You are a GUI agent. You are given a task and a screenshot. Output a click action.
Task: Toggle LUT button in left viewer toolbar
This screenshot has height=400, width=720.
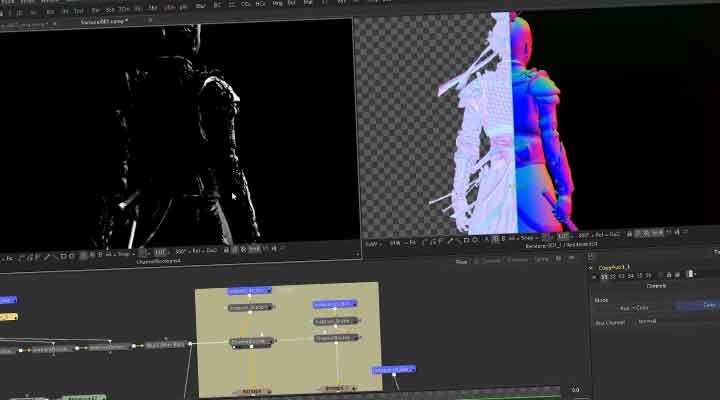(159, 252)
